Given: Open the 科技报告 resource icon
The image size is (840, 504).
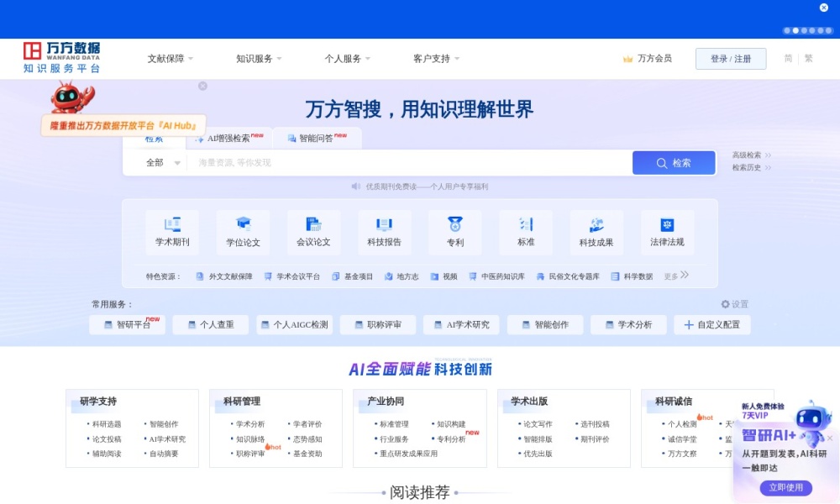Looking at the screenshot, I should [384, 232].
